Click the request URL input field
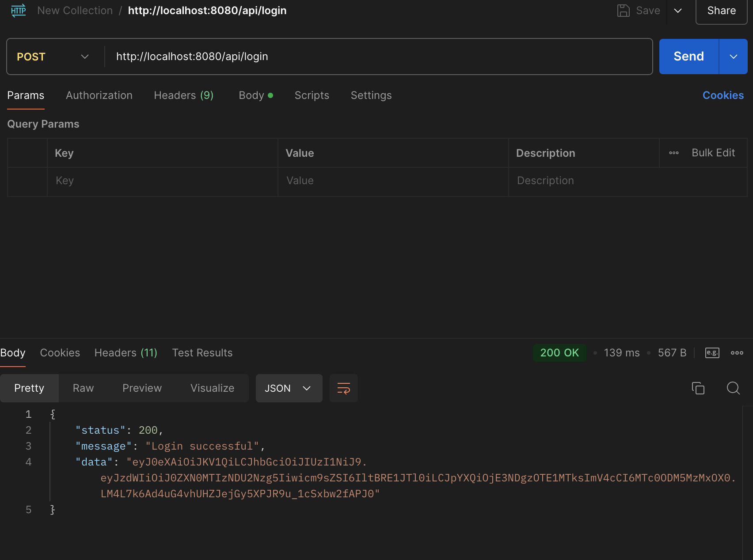The width and height of the screenshot is (753, 560). pos(378,57)
